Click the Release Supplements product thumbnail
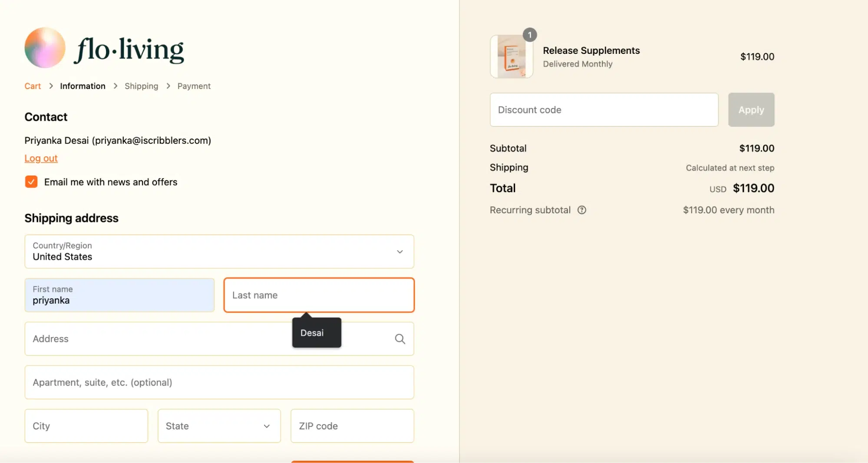This screenshot has width=868, height=463. 512,56
